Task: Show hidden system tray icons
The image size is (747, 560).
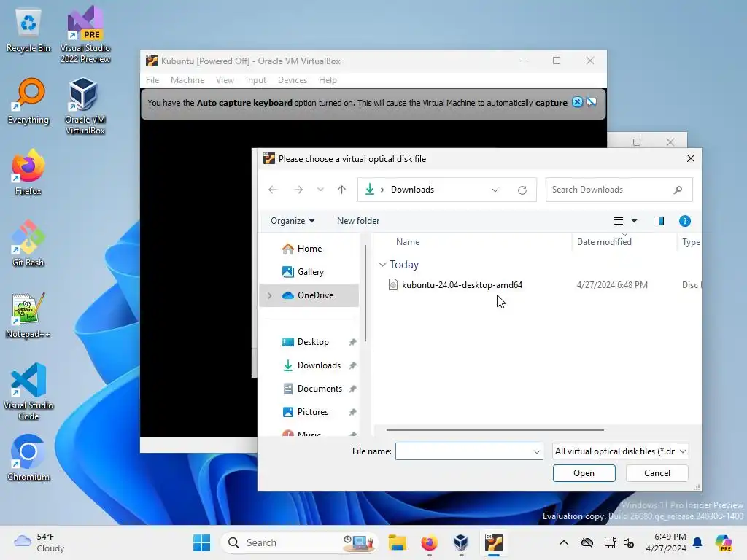Action: (x=564, y=542)
